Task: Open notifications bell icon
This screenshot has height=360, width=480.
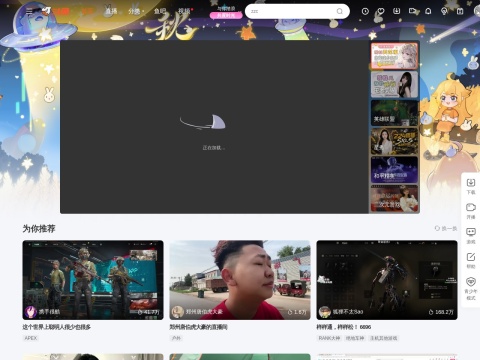Action: (x=428, y=11)
